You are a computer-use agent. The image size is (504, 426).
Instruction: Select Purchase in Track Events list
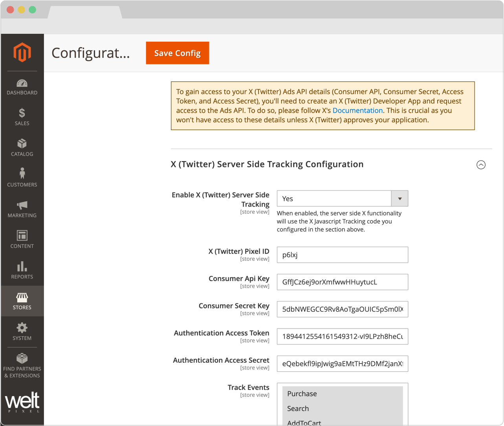tap(302, 393)
